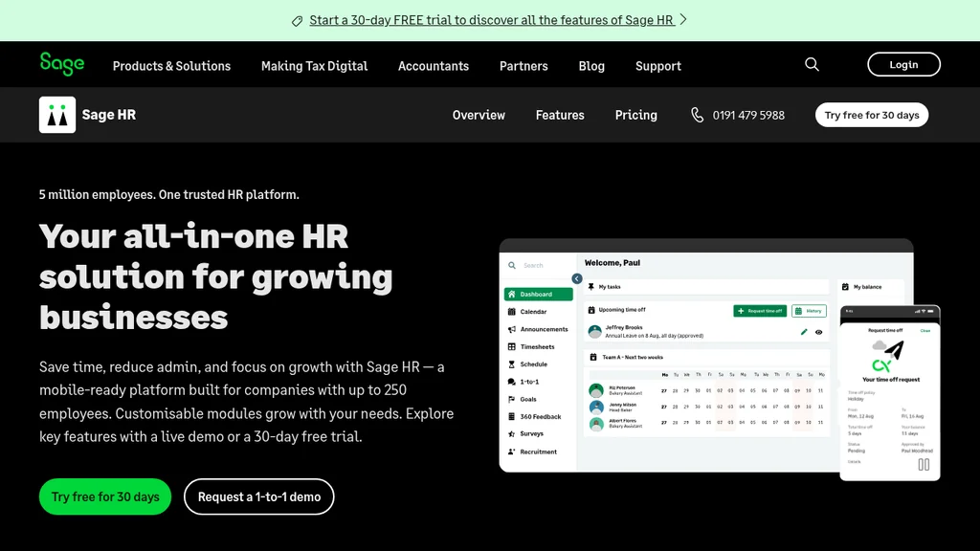The height and width of the screenshot is (551, 980).
Task: Click the Sage logo
Action: tap(62, 64)
